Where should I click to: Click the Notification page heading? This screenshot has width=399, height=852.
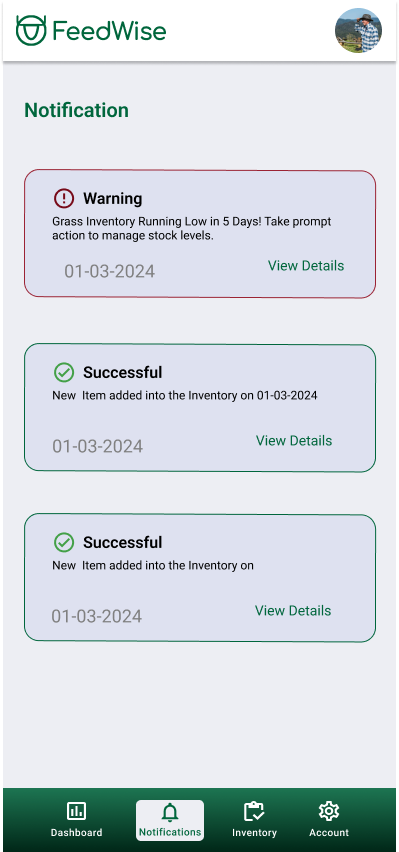tap(77, 110)
